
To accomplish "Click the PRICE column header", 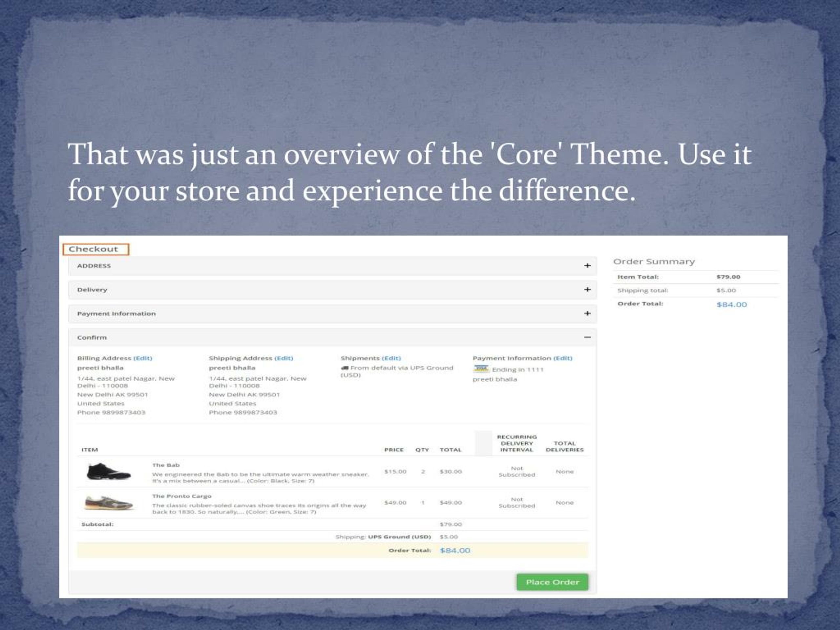I will pyautogui.click(x=394, y=450).
